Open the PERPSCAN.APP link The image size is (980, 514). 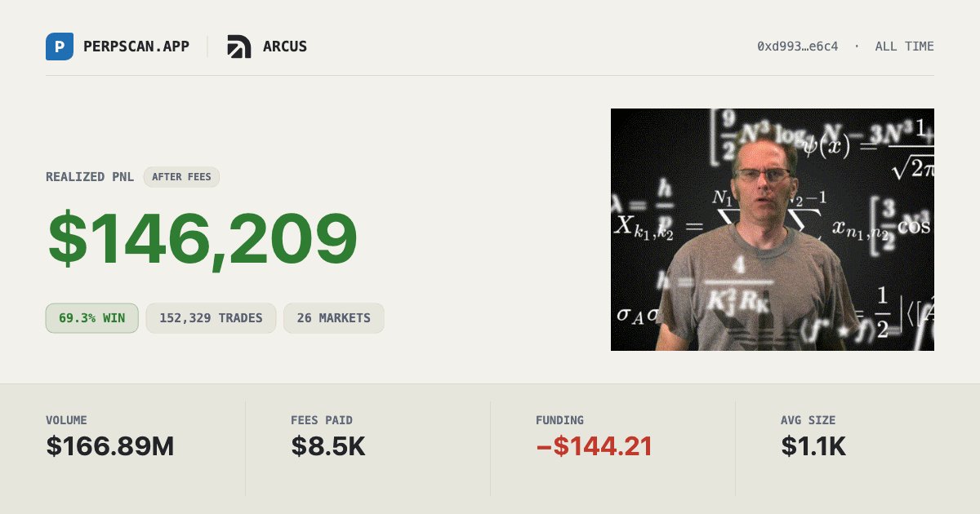click(x=136, y=47)
